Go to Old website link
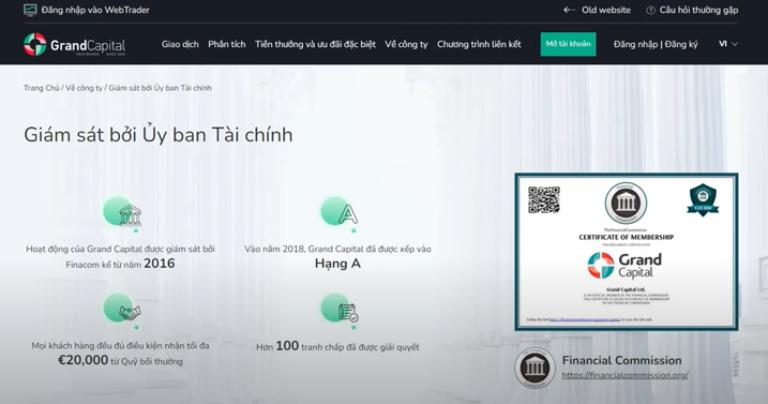768x404 pixels. point(606,10)
